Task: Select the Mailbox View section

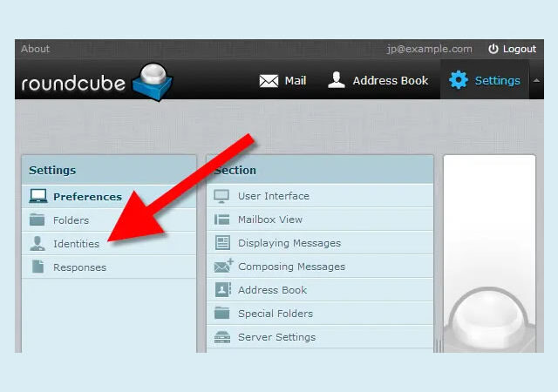Action: pyautogui.click(x=320, y=220)
